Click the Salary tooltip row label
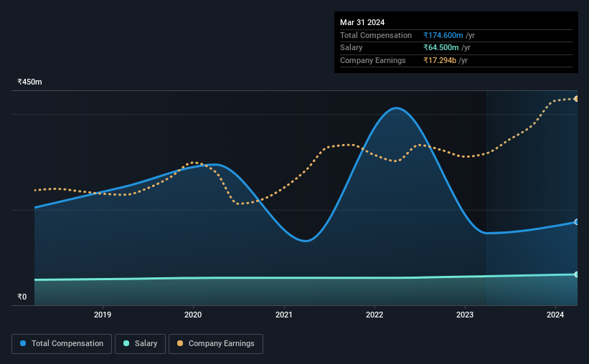Viewport: 589px width, 364px height. pos(352,48)
